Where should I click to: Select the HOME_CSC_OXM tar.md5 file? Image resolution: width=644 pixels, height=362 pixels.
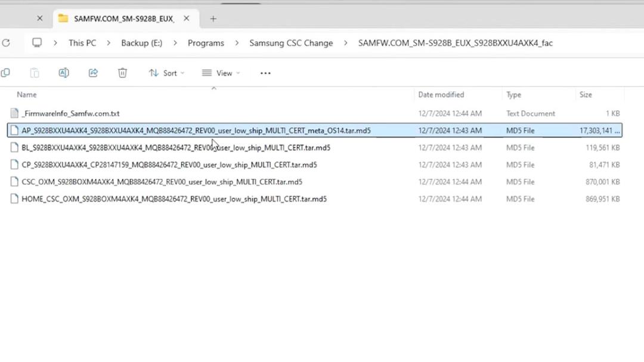point(315,199)
